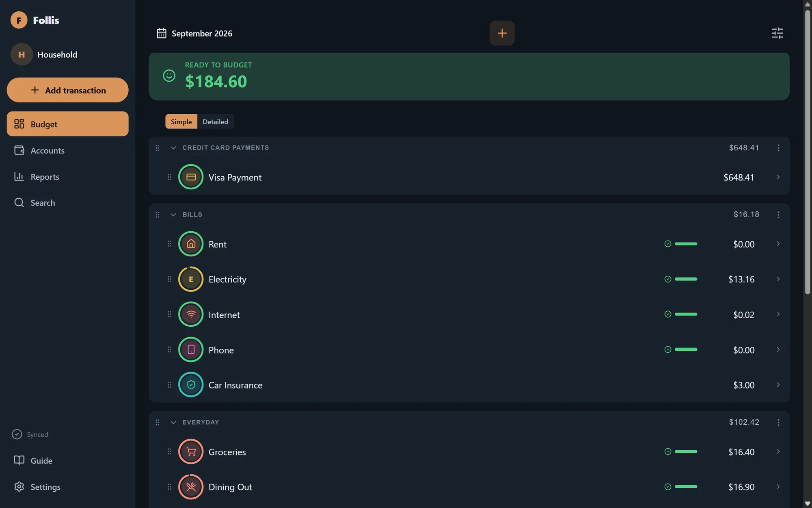812x508 pixels.
Task: Click the Electricity category icon
Action: tap(191, 279)
